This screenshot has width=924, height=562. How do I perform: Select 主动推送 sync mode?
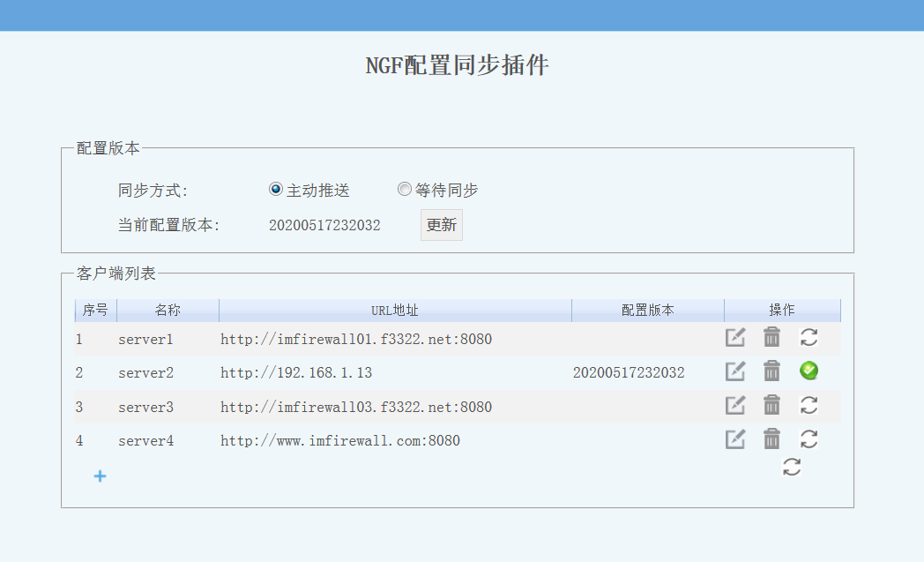tap(276, 190)
